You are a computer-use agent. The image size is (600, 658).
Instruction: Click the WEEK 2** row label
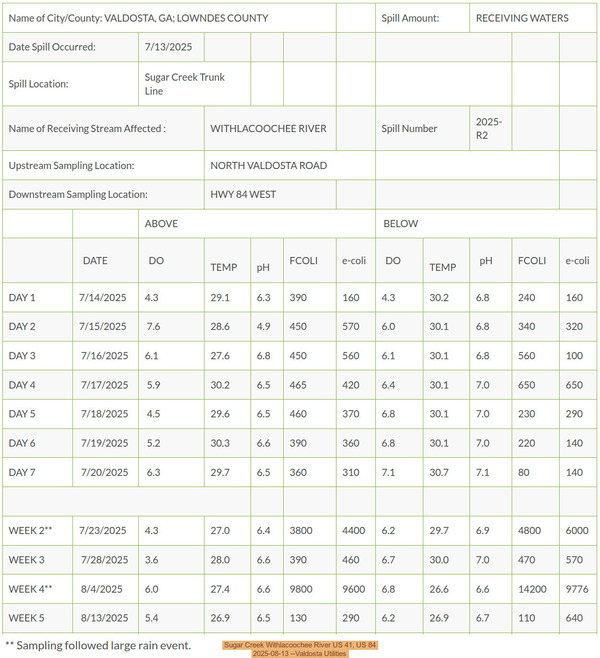[30, 530]
